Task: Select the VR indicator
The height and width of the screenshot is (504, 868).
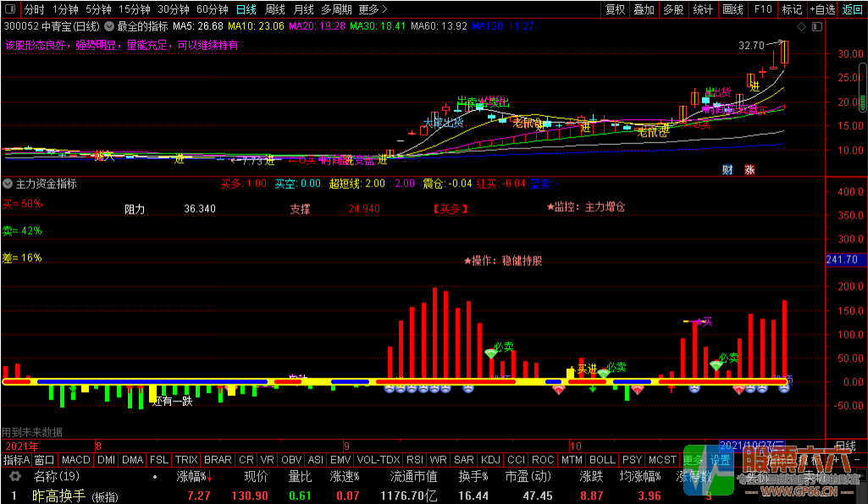Action: click(268, 460)
